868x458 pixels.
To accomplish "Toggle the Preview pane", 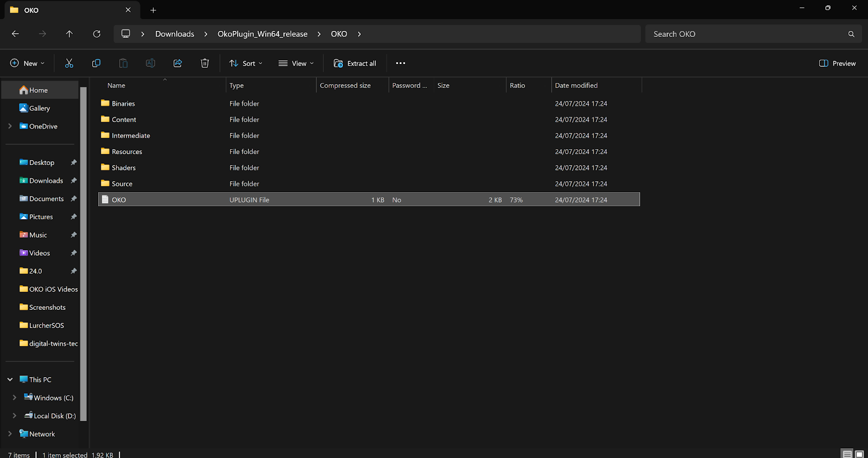I will pos(837,63).
